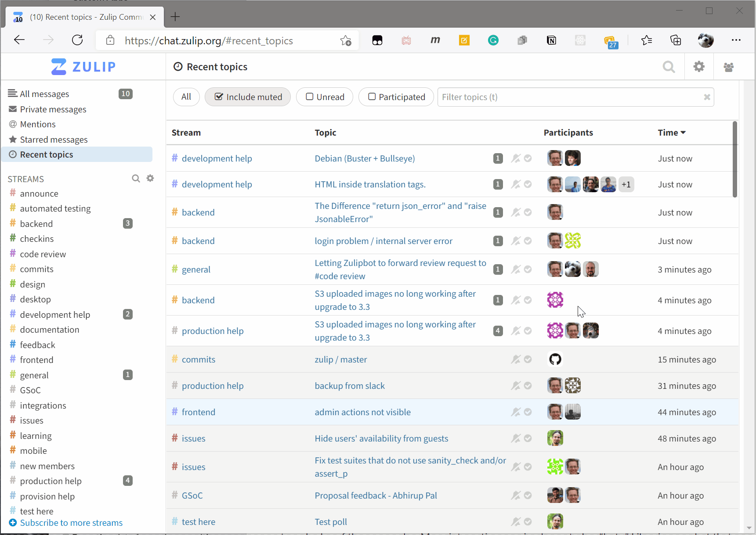The height and width of the screenshot is (535, 756).
Task: Add this page to favorites star
Action: point(346,41)
